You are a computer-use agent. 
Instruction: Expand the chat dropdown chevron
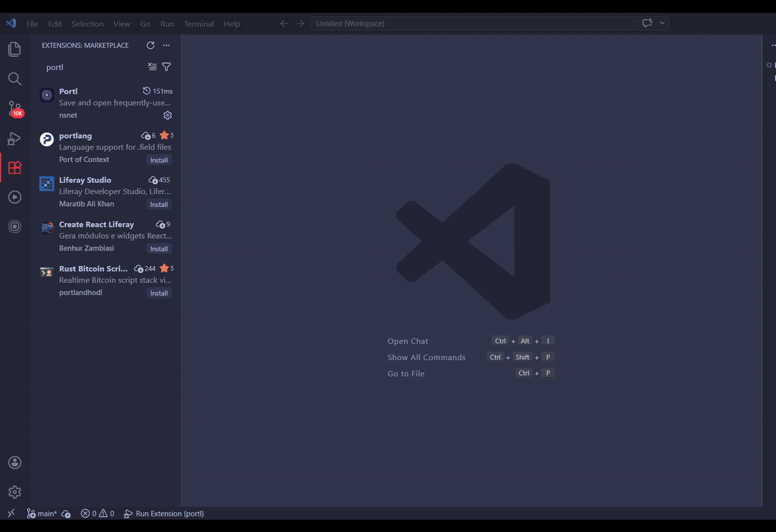(662, 23)
